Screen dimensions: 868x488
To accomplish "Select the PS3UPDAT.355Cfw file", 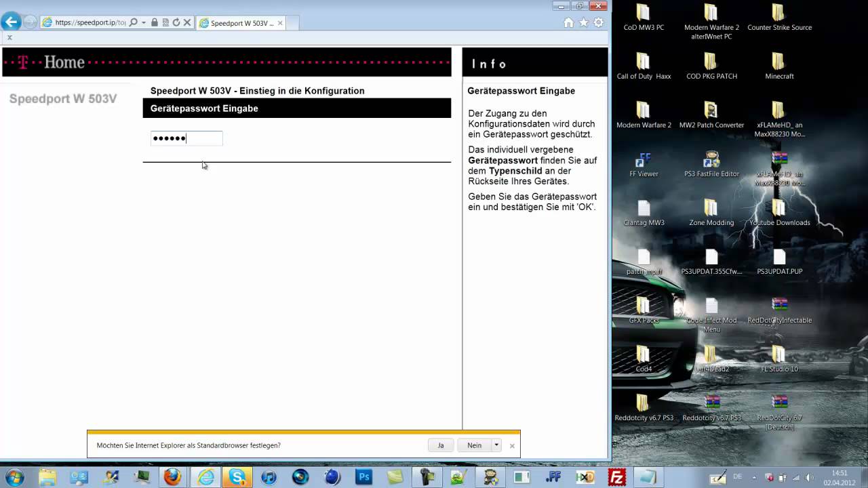I will pos(711,262).
